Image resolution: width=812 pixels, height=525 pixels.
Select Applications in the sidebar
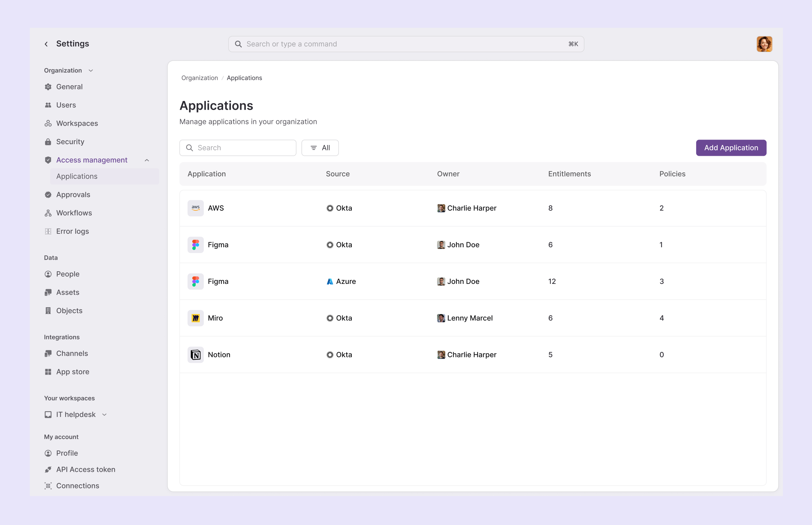[x=77, y=176]
